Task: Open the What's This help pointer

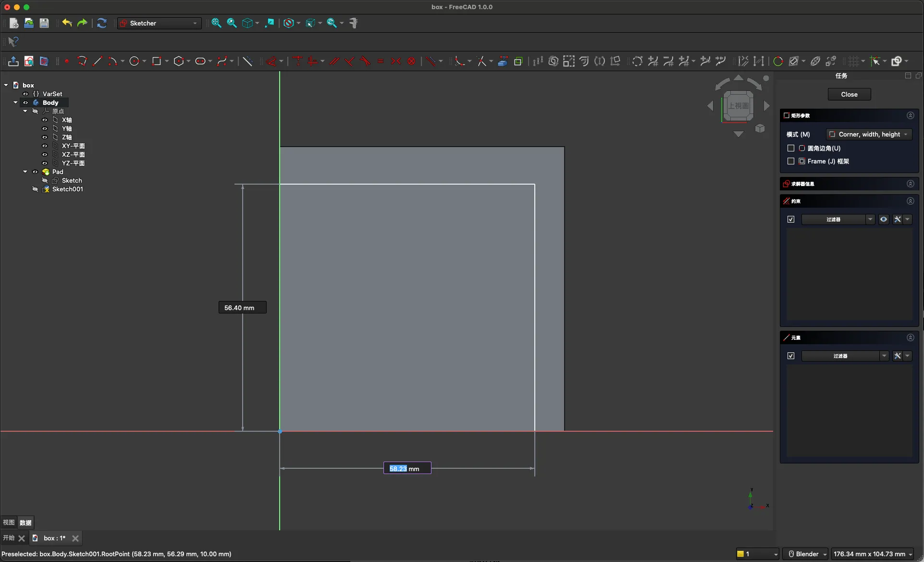Action: tap(13, 42)
